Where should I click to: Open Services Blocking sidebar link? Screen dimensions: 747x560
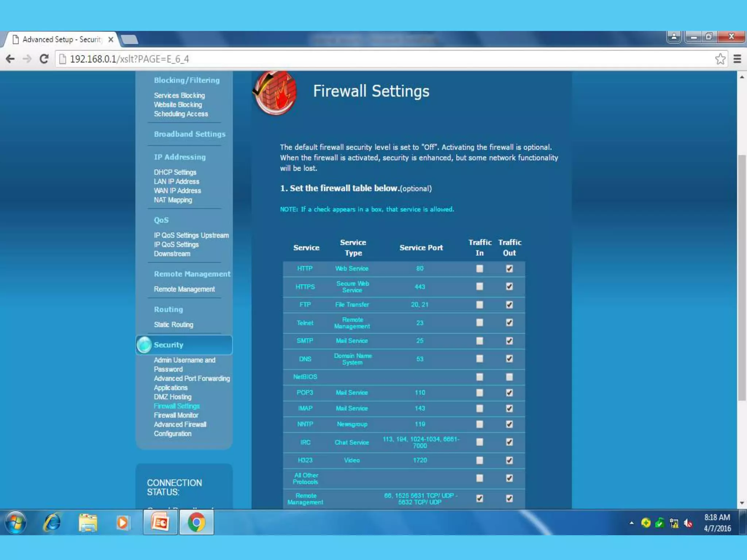tap(179, 95)
